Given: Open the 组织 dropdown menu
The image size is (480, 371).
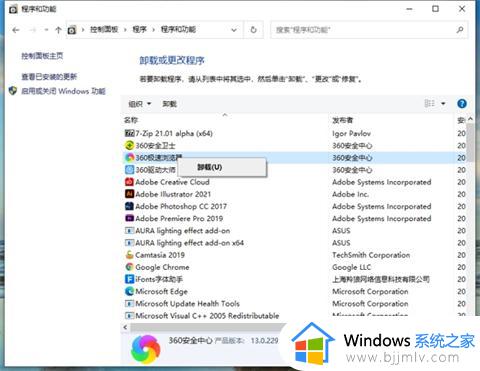Looking at the screenshot, I should click(140, 104).
